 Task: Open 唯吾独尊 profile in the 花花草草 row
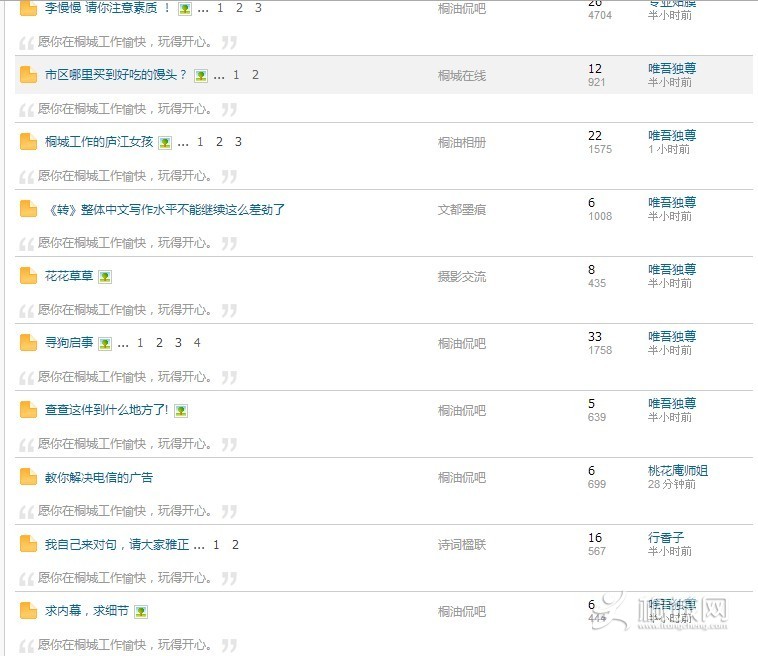coord(672,269)
